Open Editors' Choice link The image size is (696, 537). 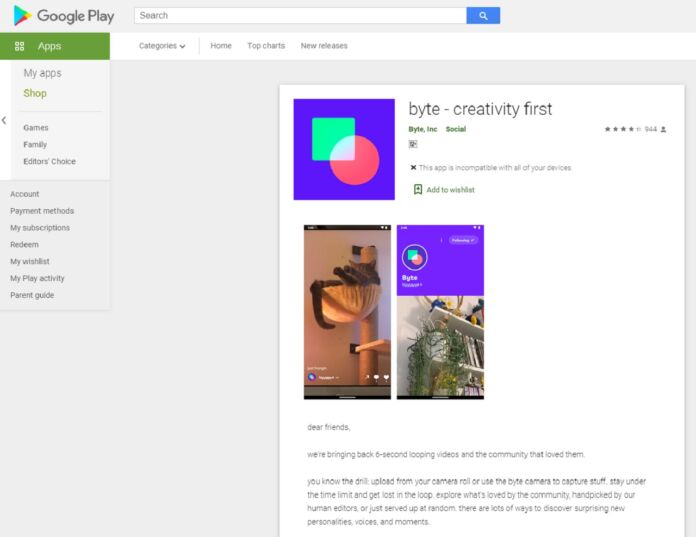(50, 162)
